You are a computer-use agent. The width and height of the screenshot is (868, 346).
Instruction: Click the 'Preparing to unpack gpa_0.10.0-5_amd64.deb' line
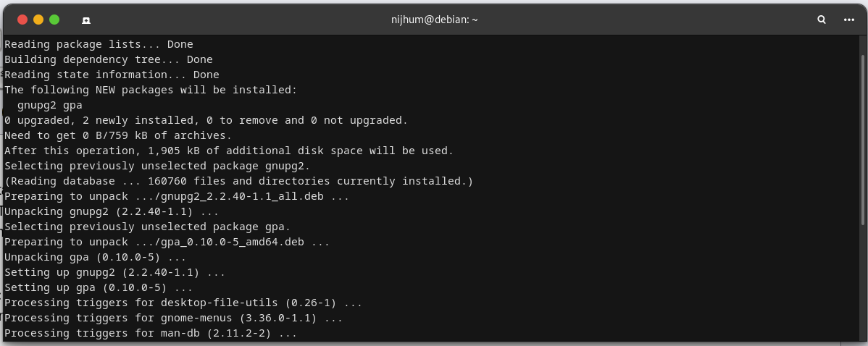tap(167, 242)
